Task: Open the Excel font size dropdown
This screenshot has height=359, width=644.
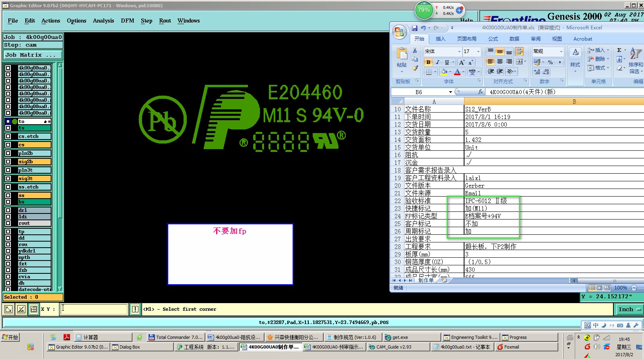Action: 478,51
